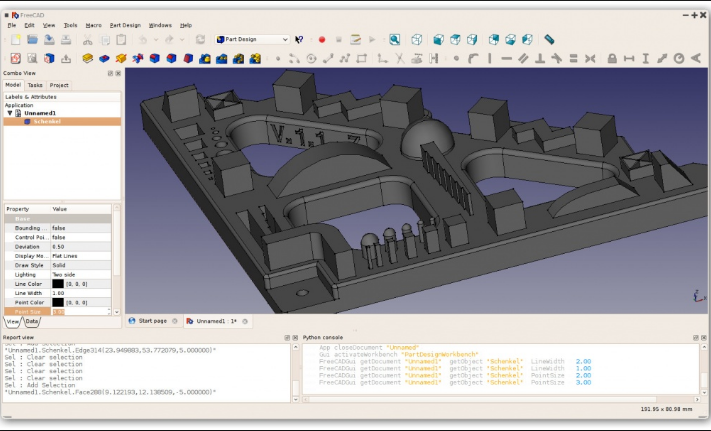Image resolution: width=711 pixels, height=431 pixels.
Task: Open the Redo history dropdown arrow
Action: coord(182,40)
